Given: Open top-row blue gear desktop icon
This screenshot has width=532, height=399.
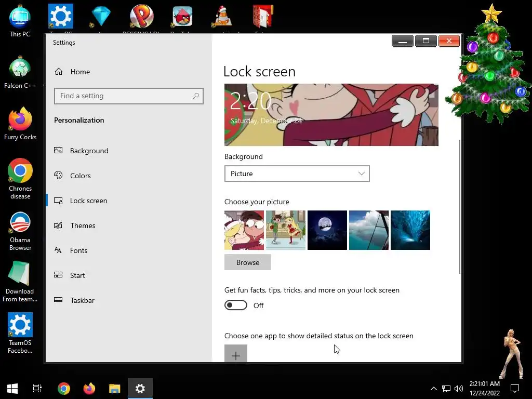Looking at the screenshot, I should pyautogui.click(x=60, y=17).
